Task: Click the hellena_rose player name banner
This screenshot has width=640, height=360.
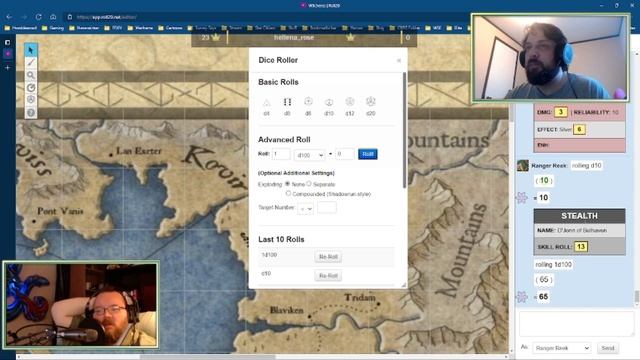Action: [294, 38]
